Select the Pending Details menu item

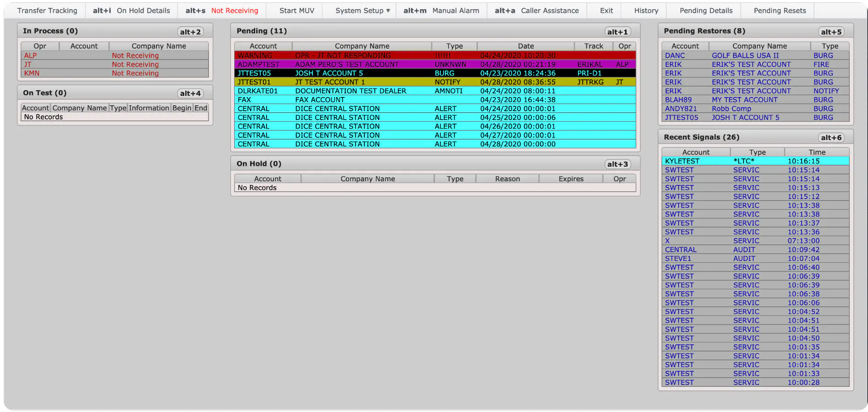(x=706, y=11)
